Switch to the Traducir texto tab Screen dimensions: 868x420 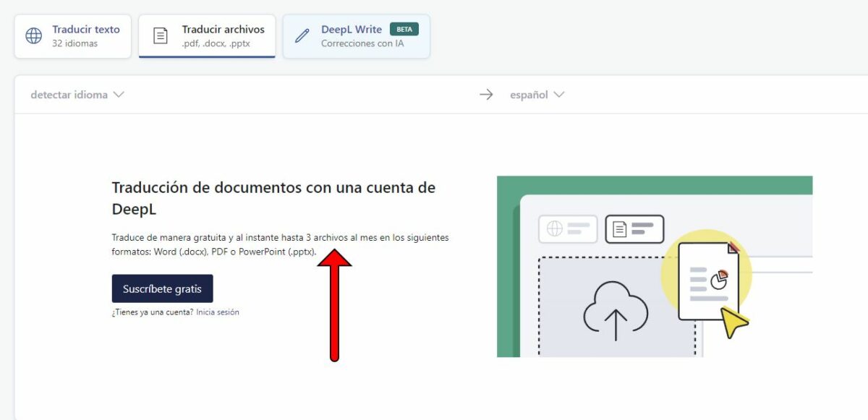(73, 36)
